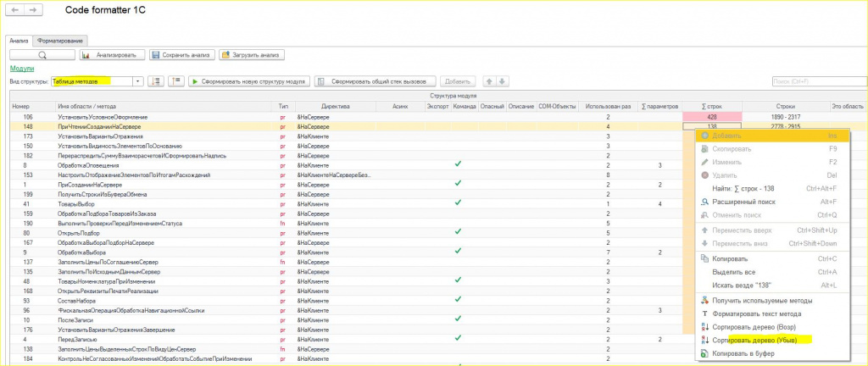Switch to the Анализ tab
Viewport: 868px width, 366px height.
pos(19,41)
